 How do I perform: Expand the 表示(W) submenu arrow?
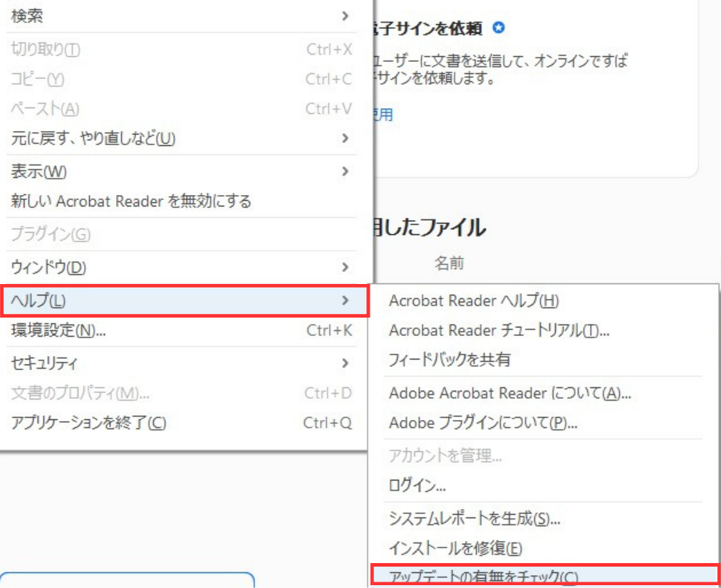tap(346, 172)
